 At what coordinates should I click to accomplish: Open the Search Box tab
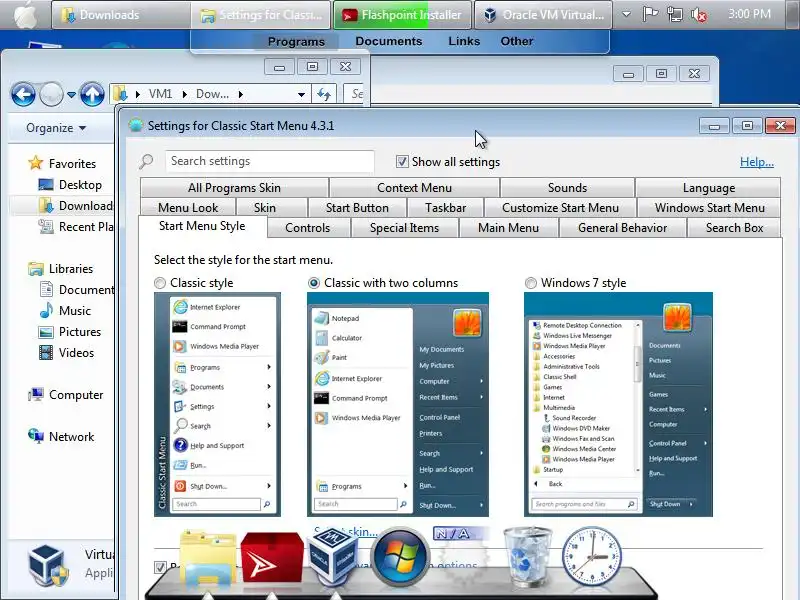pos(734,228)
